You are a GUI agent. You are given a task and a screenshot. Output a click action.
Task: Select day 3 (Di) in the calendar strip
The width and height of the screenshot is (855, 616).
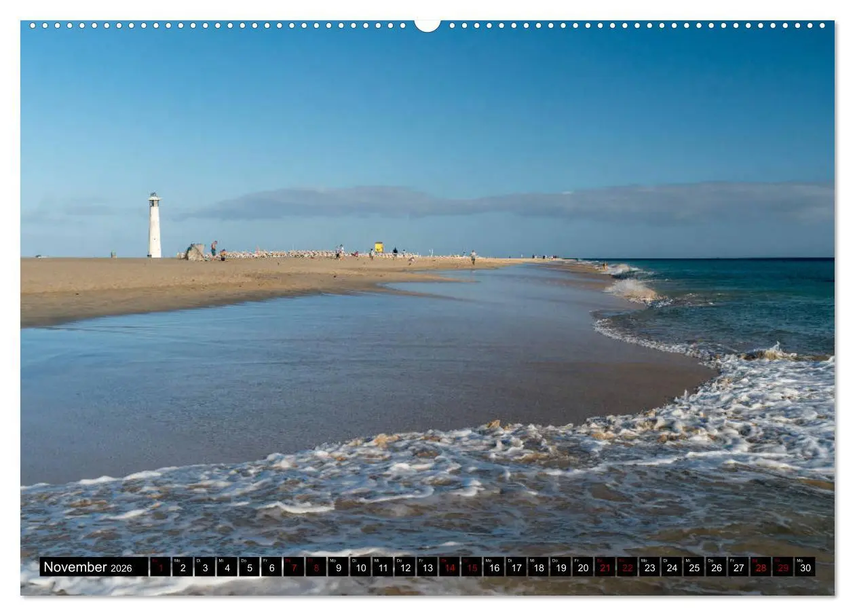pyautogui.click(x=205, y=567)
